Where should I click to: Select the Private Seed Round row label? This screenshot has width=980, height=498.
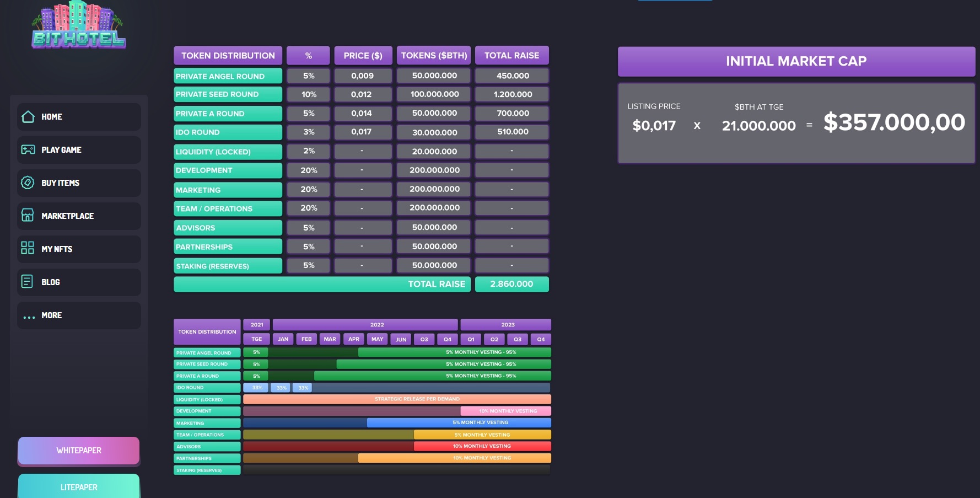228,94
